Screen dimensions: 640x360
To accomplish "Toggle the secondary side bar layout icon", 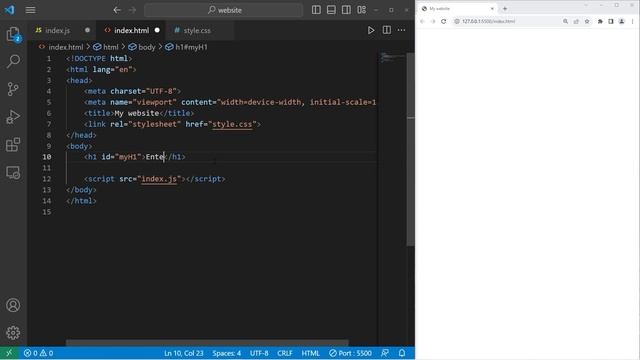I will click(x=346, y=10).
